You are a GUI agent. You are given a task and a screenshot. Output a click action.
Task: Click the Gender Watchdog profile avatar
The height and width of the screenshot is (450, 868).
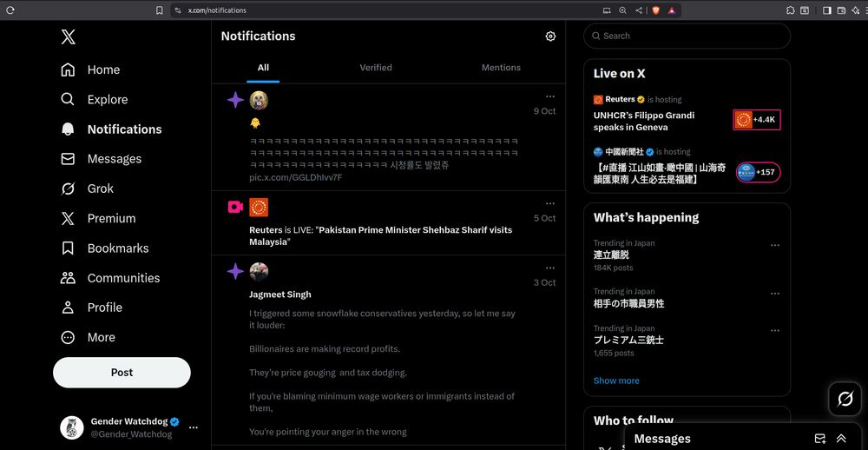(72, 427)
